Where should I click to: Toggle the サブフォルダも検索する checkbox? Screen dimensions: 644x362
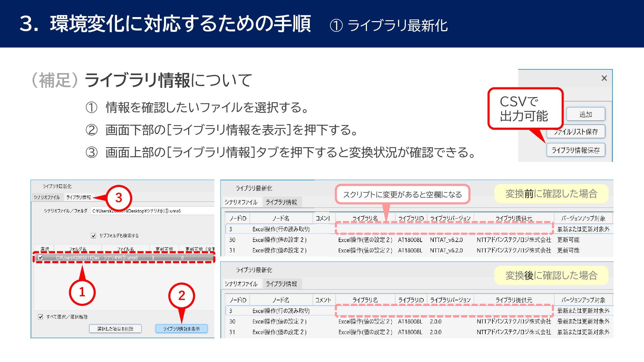coord(94,236)
